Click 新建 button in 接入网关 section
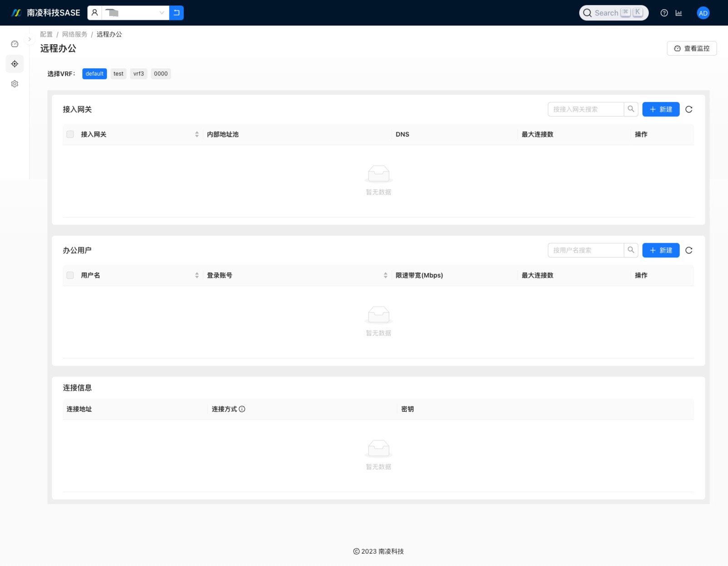This screenshot has width=728, height=566. click(x=661, y=109)
